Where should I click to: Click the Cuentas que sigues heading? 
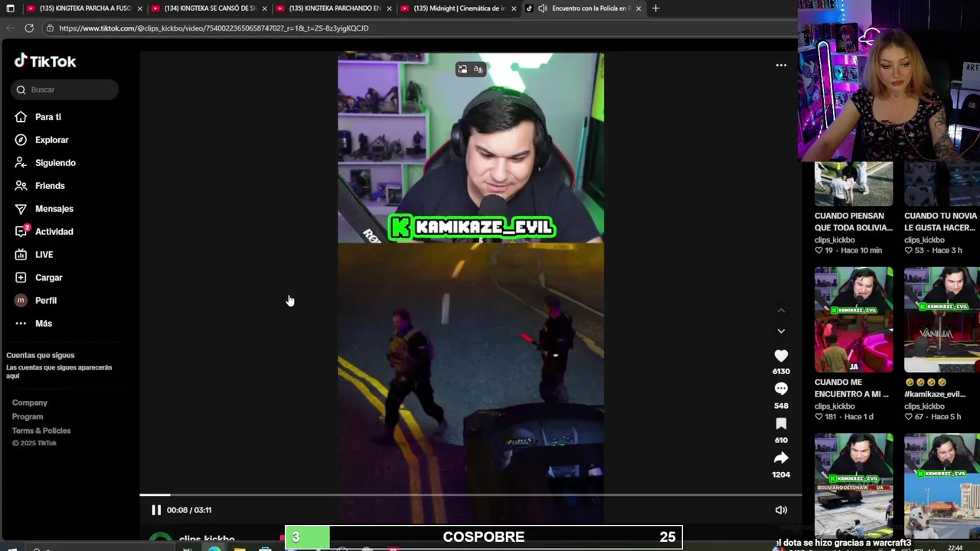click(41, 355)
